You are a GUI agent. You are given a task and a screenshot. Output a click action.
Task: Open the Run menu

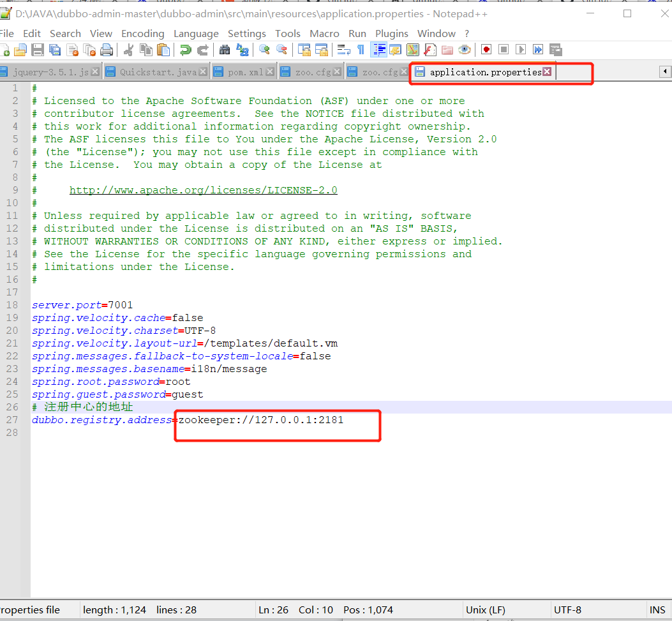(x=357, y=33)
